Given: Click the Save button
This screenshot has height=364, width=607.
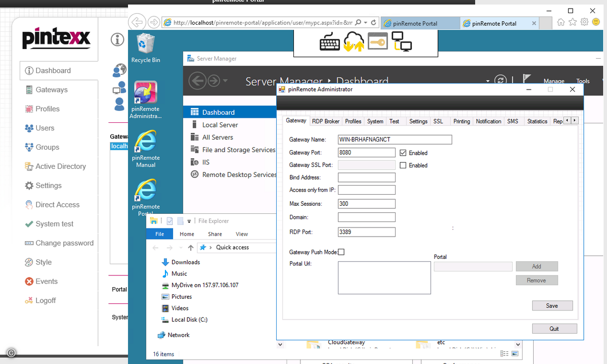Looking at the screenshot, I should point(552,305).
